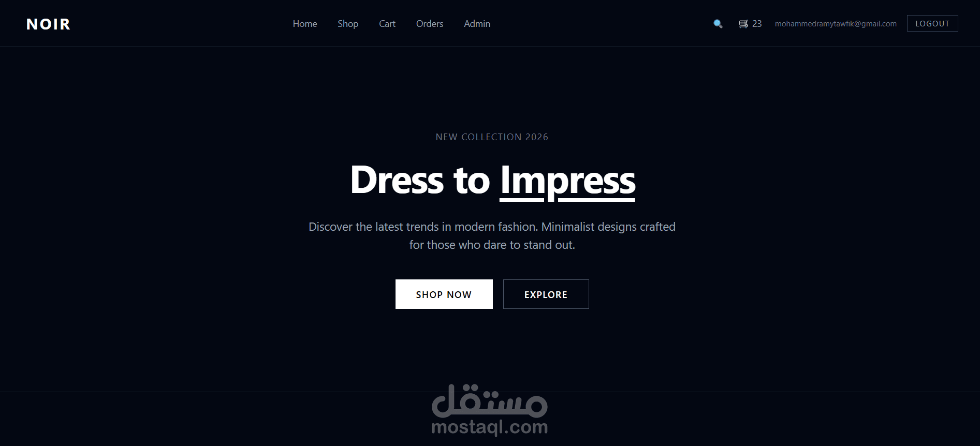
Task: Click the outlined EXPLORE button
Action: tap(546, 294)
